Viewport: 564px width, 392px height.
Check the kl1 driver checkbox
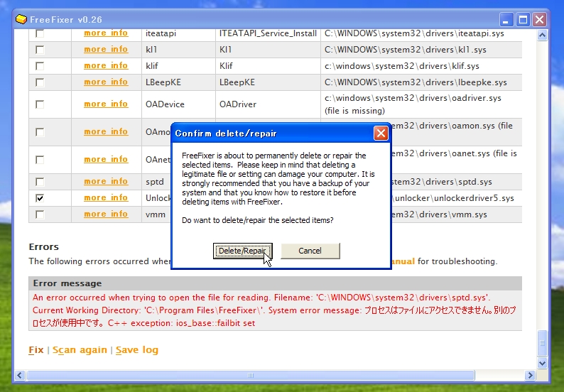[x=40, y=50]
